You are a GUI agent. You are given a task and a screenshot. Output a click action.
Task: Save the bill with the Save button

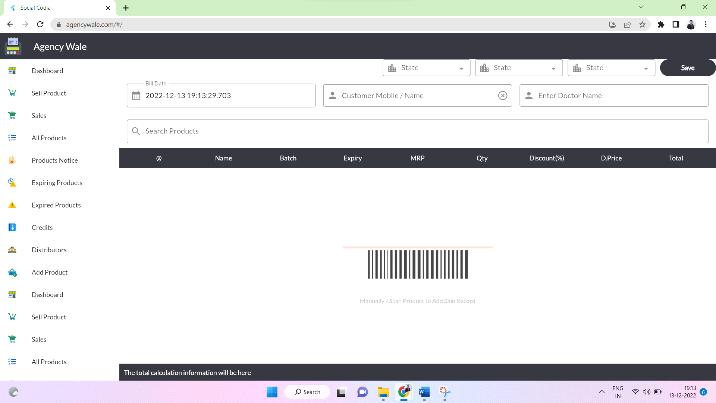click(x=687, y=68)
